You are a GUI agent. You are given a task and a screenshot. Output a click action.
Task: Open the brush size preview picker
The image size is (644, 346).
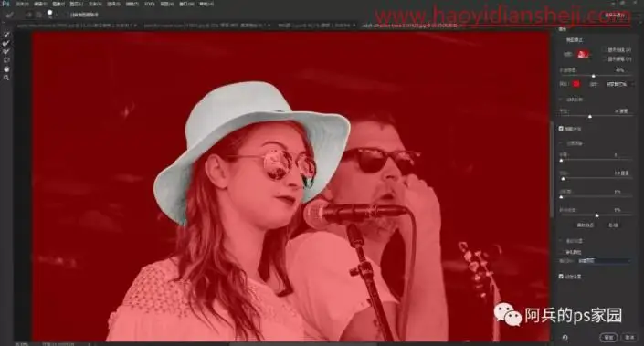[x=49, y=14]
